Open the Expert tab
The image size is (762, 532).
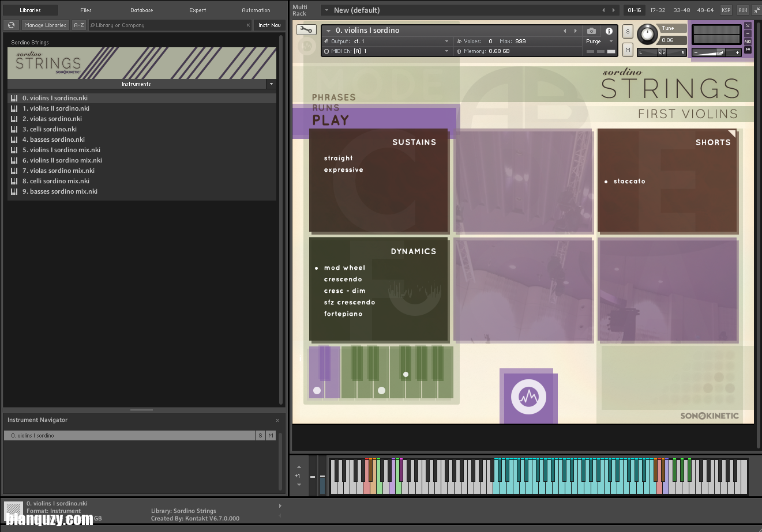coord(198,10)
